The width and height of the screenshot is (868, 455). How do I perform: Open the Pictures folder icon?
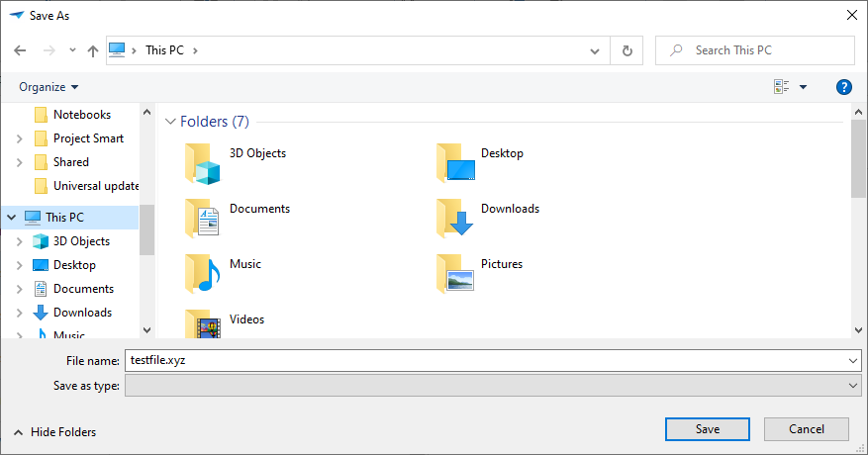[x=455, y=273]
